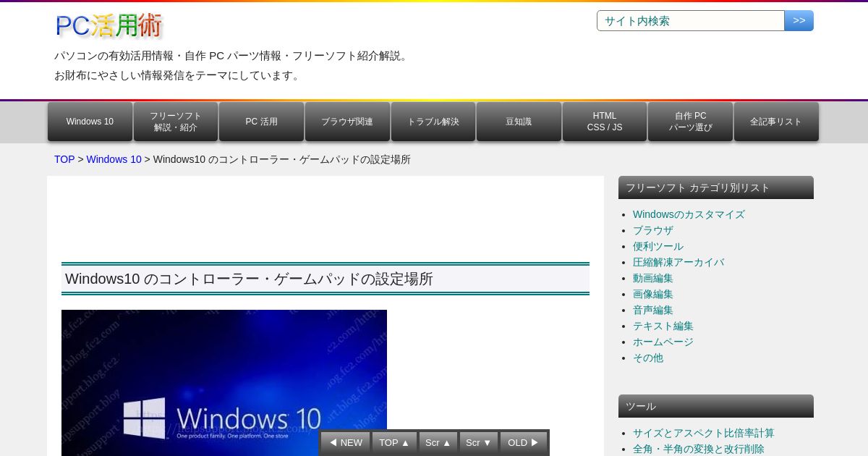Open Windowsのカスタマイズ category link

click(689, 214)
